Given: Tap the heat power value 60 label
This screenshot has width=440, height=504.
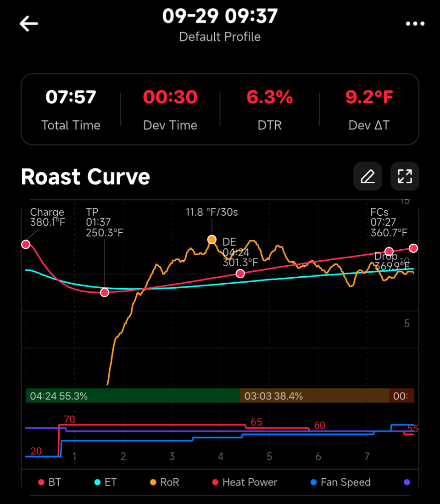Looking at the screenshot, I should pyautogui.click(x=319, y=426).
